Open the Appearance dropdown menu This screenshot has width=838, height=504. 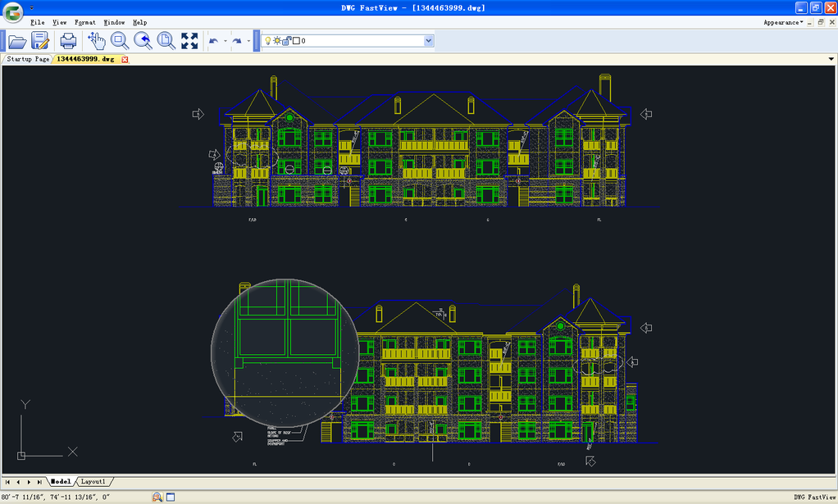(x=783, y=22)
